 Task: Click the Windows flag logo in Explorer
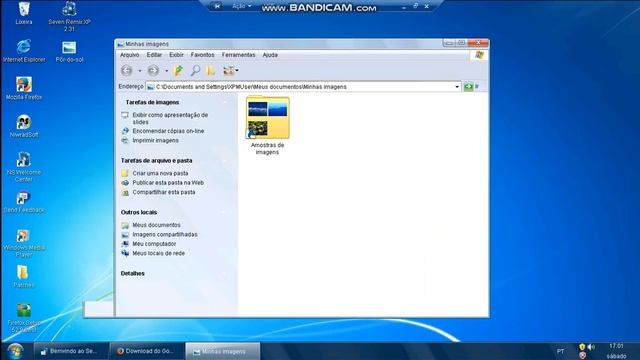coord(479,55)
